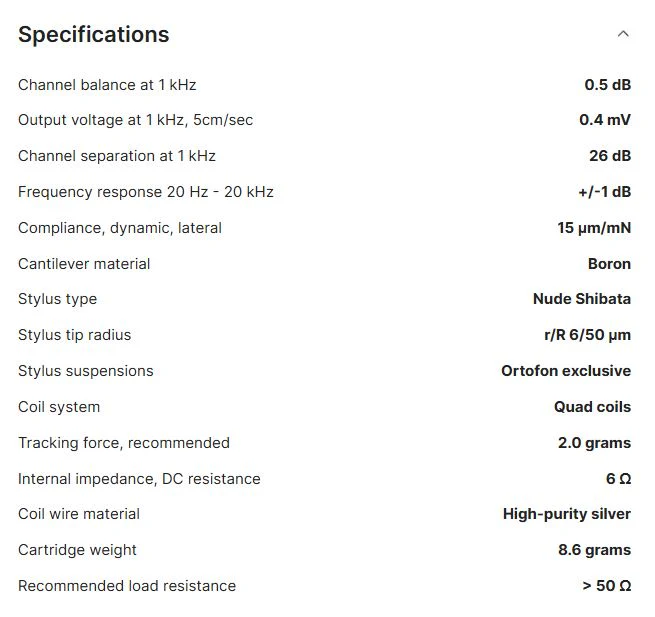Click the r/R 6/50 µm value
The image size is (655, 617).
(587, 335)
